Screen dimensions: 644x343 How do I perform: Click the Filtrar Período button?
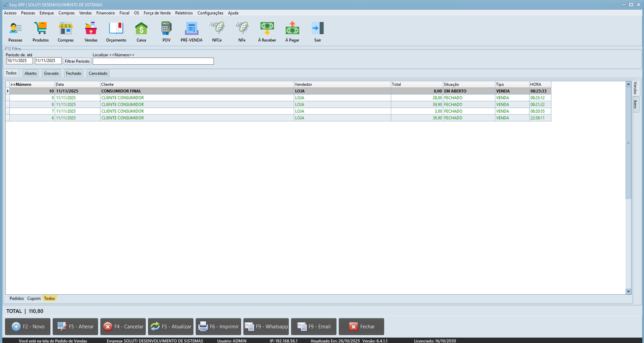click(77, 61)
